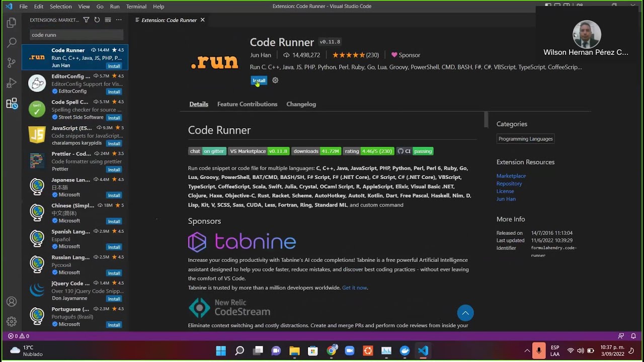Click the extensions search input field
The width and height of the screenshot is (644, 362).
(75, 35)
